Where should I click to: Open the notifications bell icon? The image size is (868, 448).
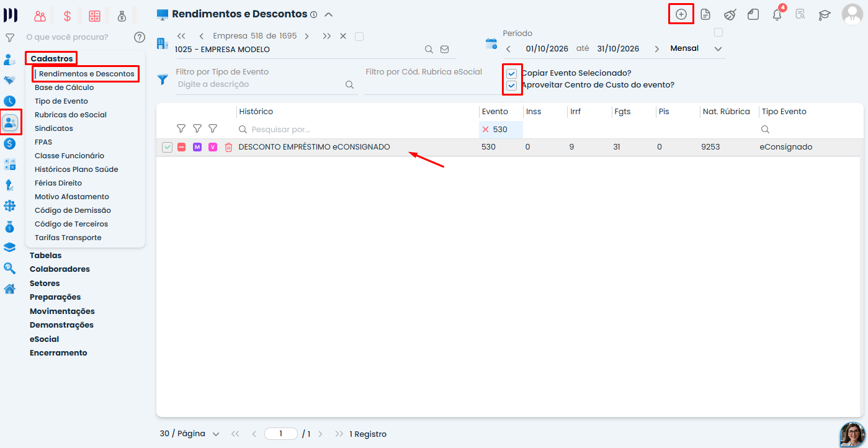777,14
